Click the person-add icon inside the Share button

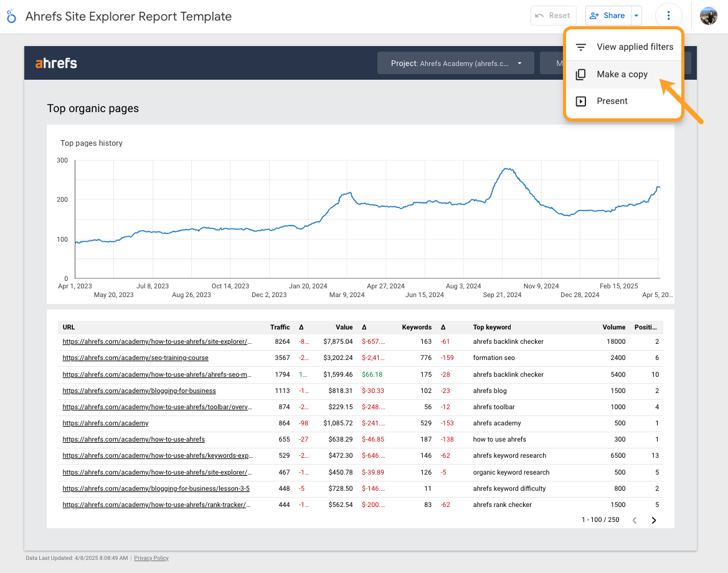[x=593, y=15]
